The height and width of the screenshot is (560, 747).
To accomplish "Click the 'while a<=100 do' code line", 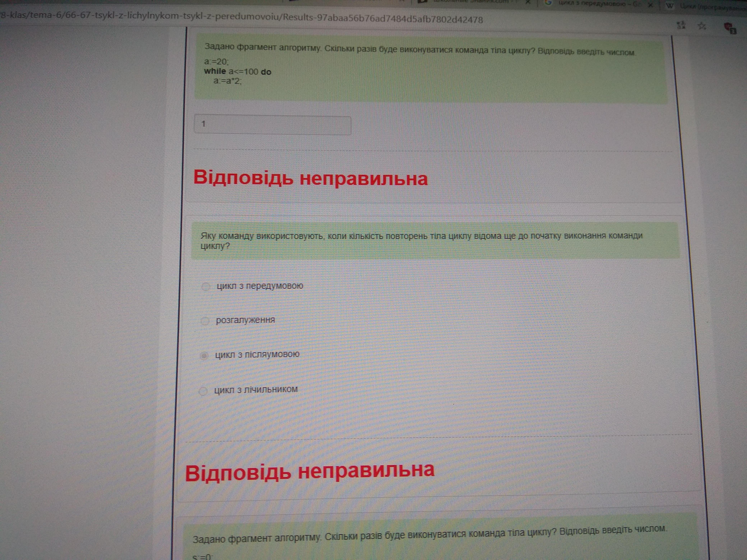I will click(237, 72).
